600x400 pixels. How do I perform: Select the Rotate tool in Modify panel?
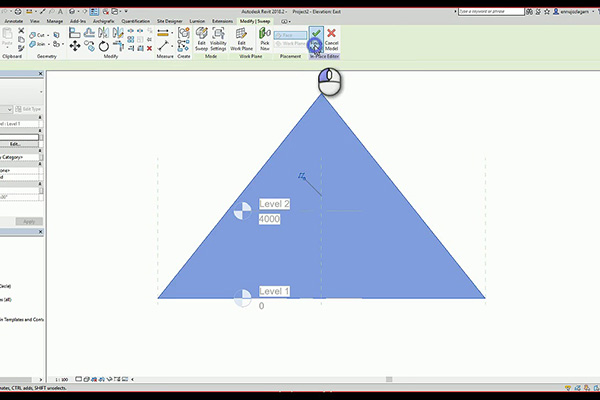[x=104, y=47]
